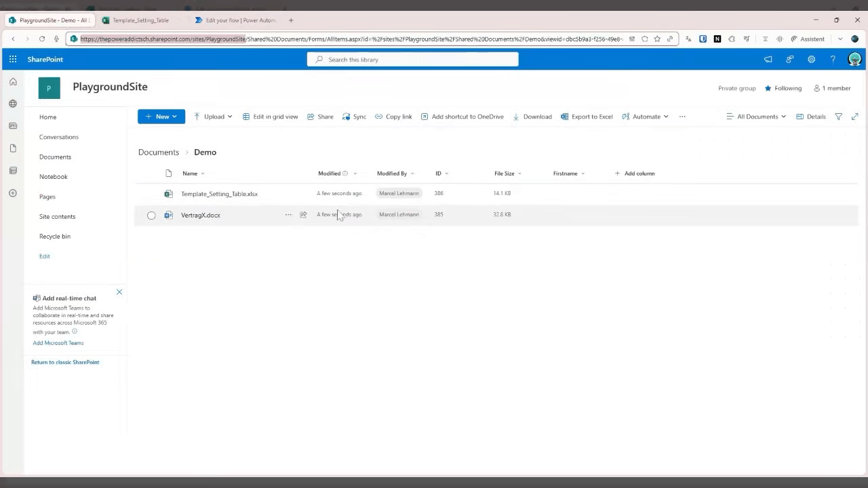Open the news icon in the left app bar

pos(13,126)
